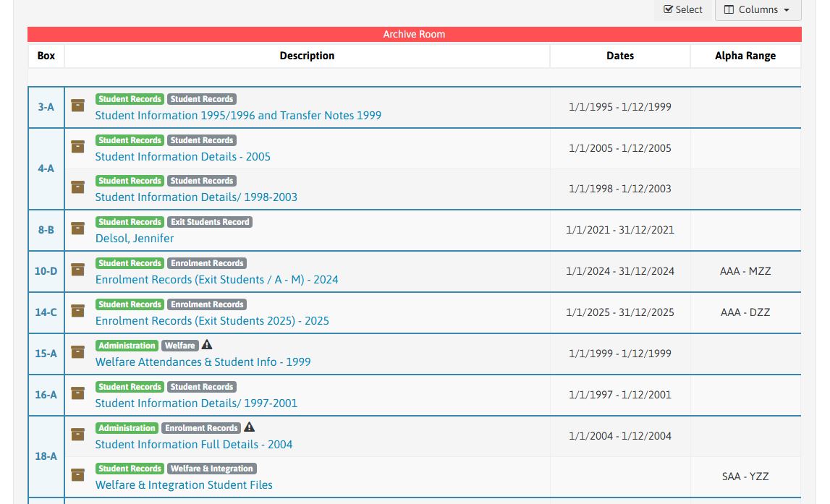The width and height of the screenshot is (830, 504).
Task: Click box icon beside Welfare & Integration Student Files
Action: click(78, 474)
